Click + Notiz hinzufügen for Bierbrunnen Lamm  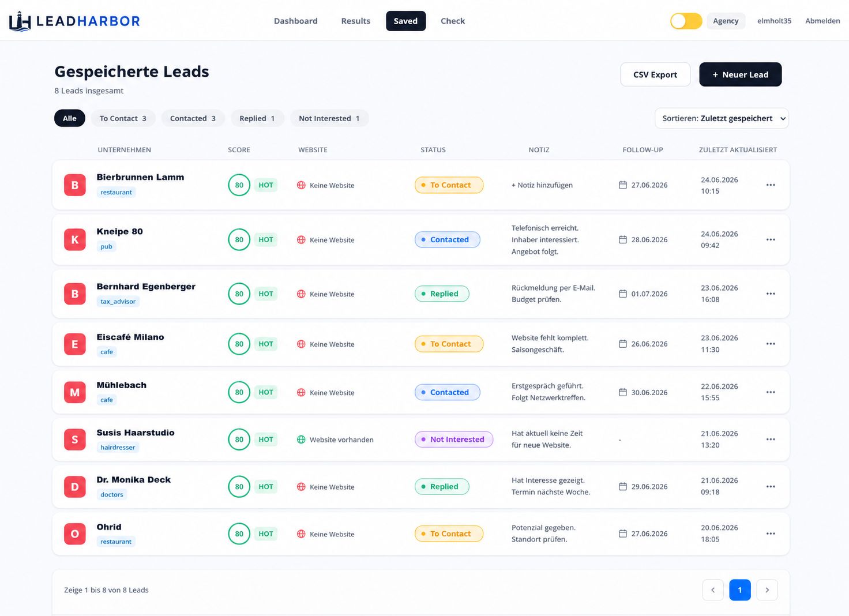(542, 185)
